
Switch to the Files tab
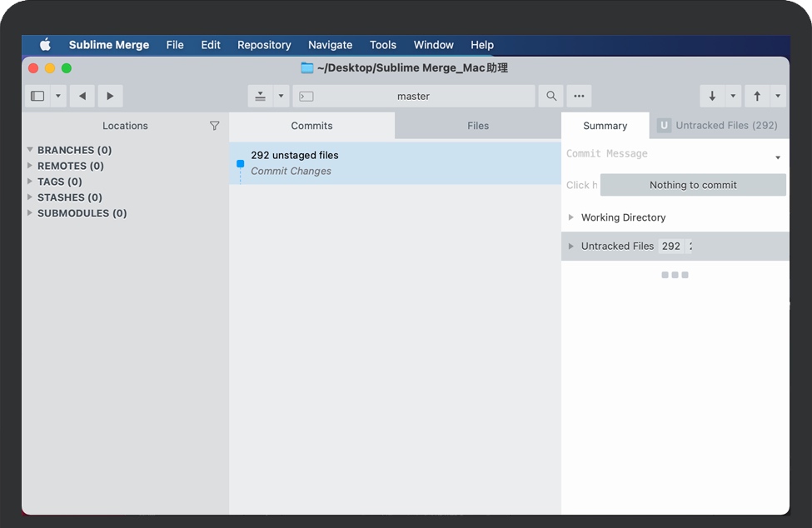pos(478,126)
